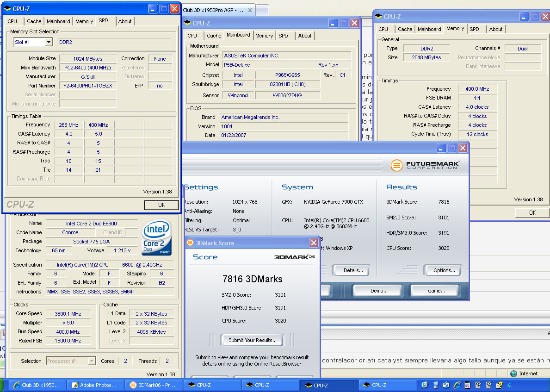Click Internet Explorer icon in quick launch tray

(x=457, y=385)
